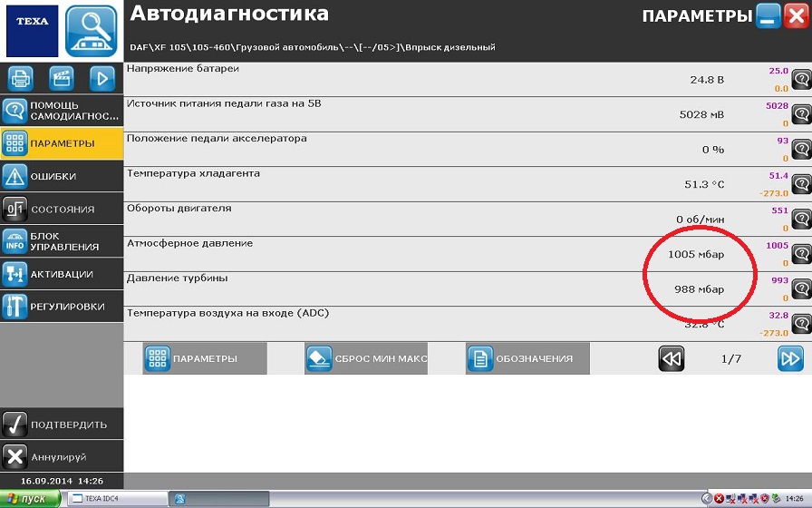Click the play arrow icon
This screenshot has height=508, width=812.
(x=102, y=79)
